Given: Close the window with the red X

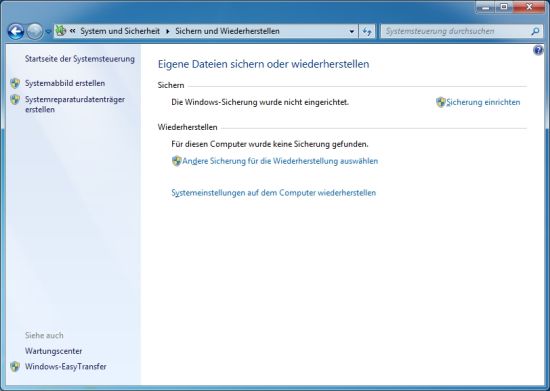Looking at the screenshot, I should (529, 7).
